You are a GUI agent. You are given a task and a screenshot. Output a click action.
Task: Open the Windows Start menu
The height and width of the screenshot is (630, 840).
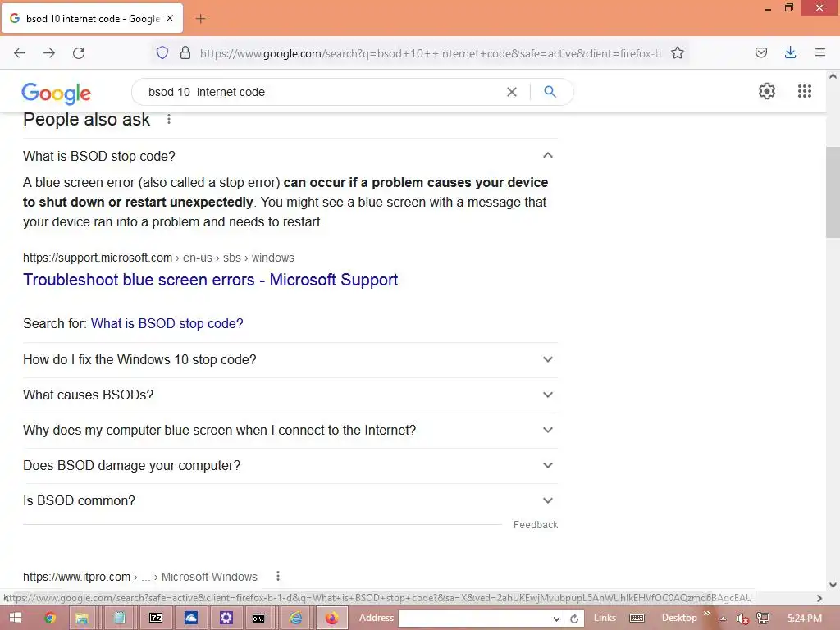coord(15,618)
